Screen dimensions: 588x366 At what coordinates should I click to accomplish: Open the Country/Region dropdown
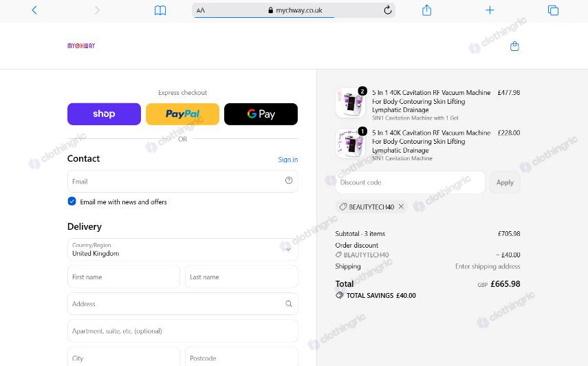pyautogui.click(x=183, y=249)
